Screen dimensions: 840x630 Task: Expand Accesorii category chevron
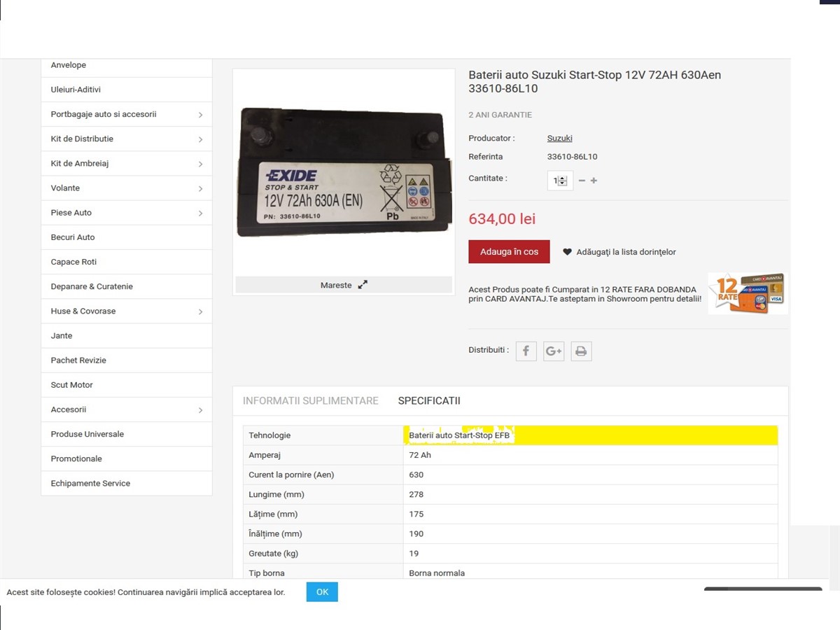200,410
